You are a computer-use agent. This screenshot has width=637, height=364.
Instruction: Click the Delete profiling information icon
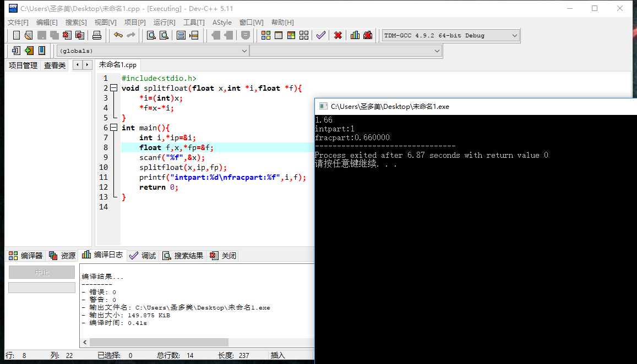[368, 35]
